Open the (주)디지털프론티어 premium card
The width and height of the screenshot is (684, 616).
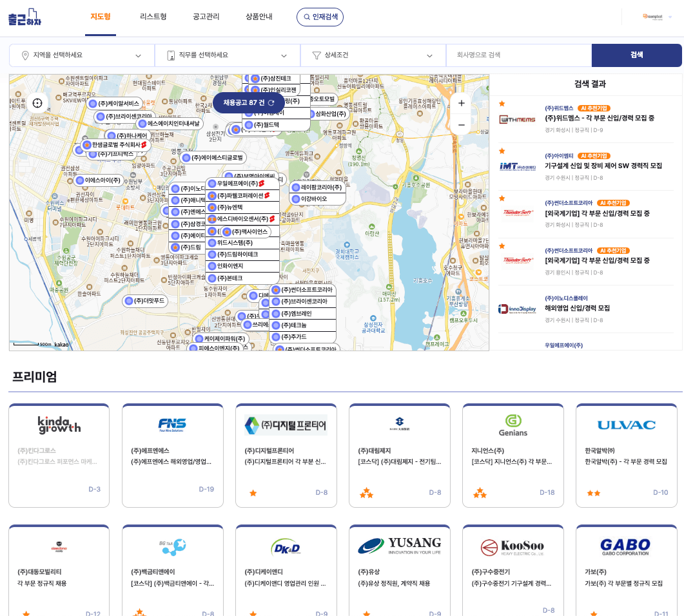[286, 456]
